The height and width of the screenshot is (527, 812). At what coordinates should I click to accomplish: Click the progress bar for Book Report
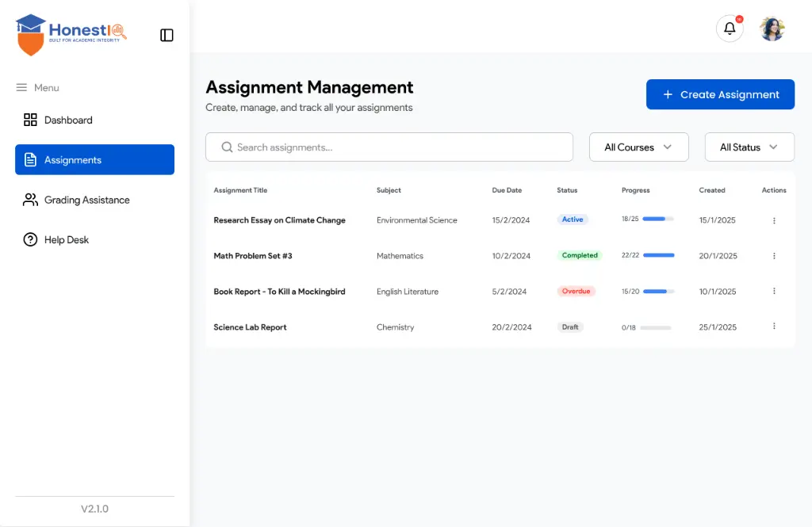[658, 292]
